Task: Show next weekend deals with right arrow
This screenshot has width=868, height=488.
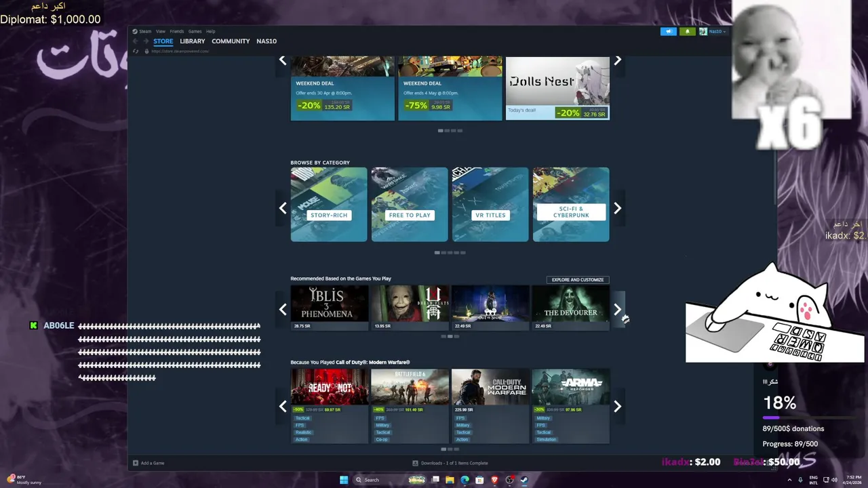Action: coord(617,60)
